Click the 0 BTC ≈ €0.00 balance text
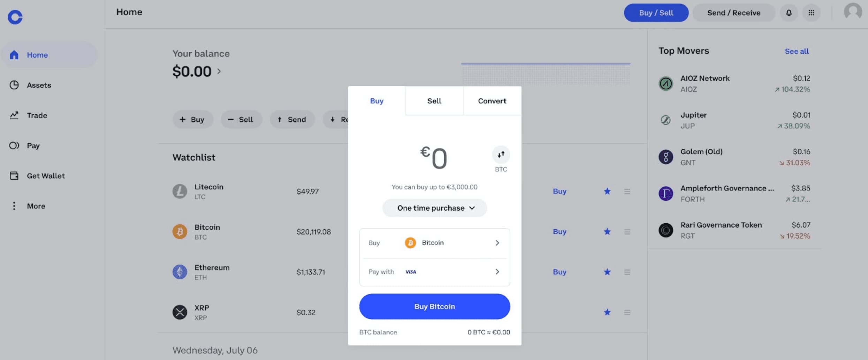868x360 pixels. (488, 332)
